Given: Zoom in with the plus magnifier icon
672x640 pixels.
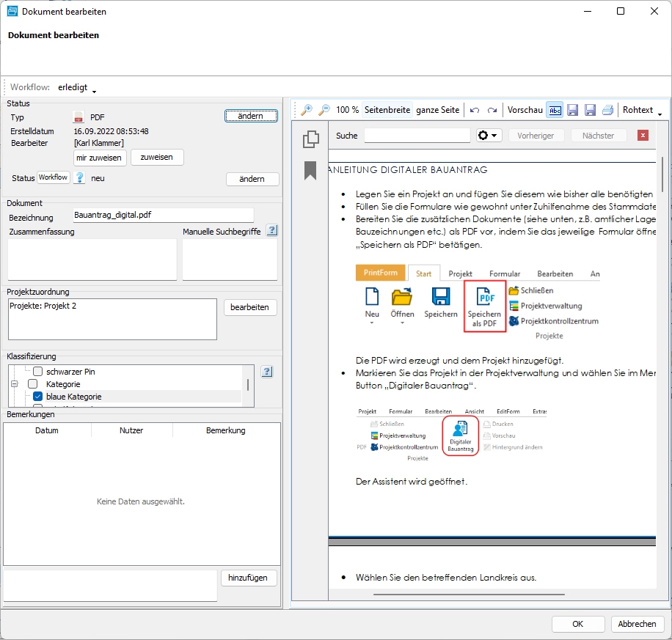Looking at the screenshot, I should [x=307, y=110].
